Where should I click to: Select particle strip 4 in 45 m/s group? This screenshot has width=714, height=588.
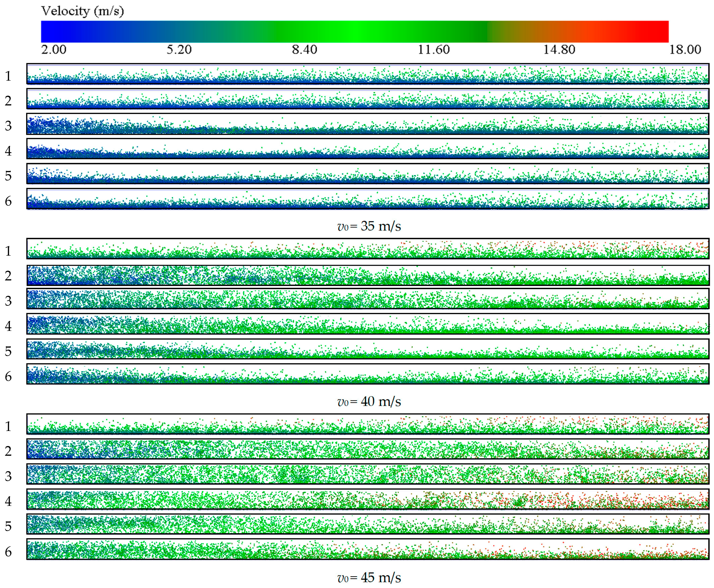pyautogui.click(x=368, y=499)
